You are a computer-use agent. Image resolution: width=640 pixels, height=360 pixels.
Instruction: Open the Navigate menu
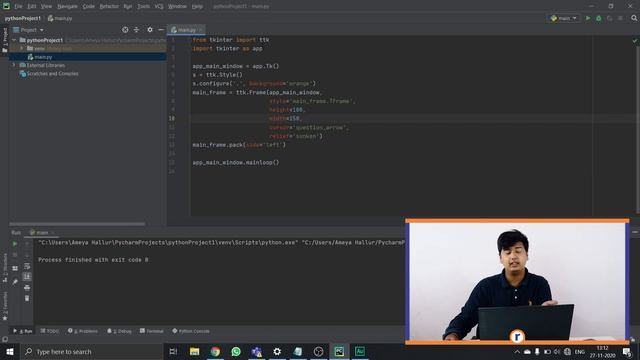click(x=67, y=6)
